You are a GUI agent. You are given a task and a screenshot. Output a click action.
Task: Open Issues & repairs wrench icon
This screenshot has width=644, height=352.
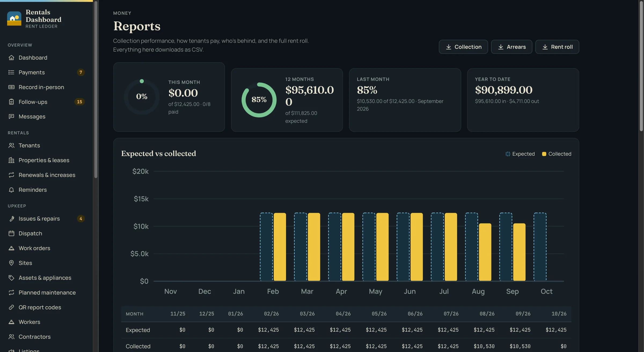(x=11, y=219)
